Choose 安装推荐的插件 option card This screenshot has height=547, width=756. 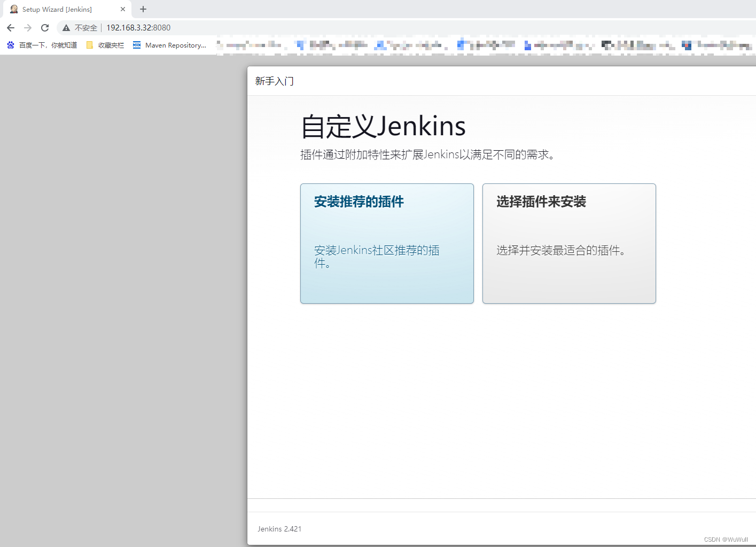[387, 243]
